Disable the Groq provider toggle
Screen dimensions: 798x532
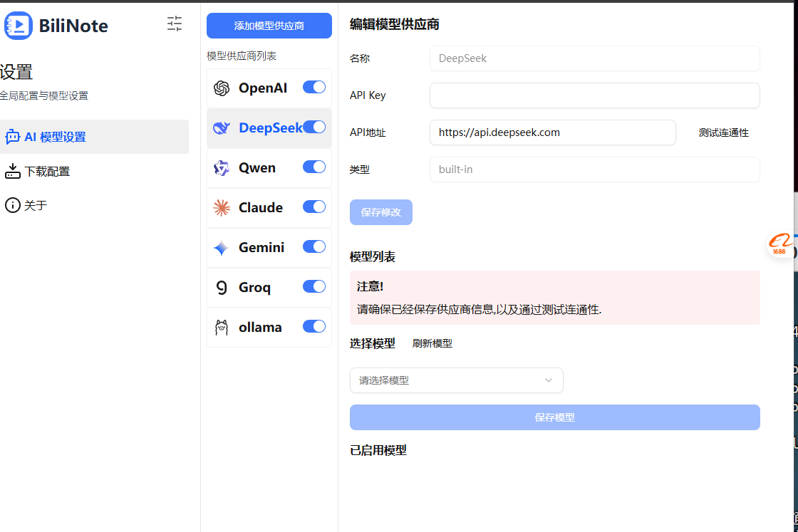313,286
